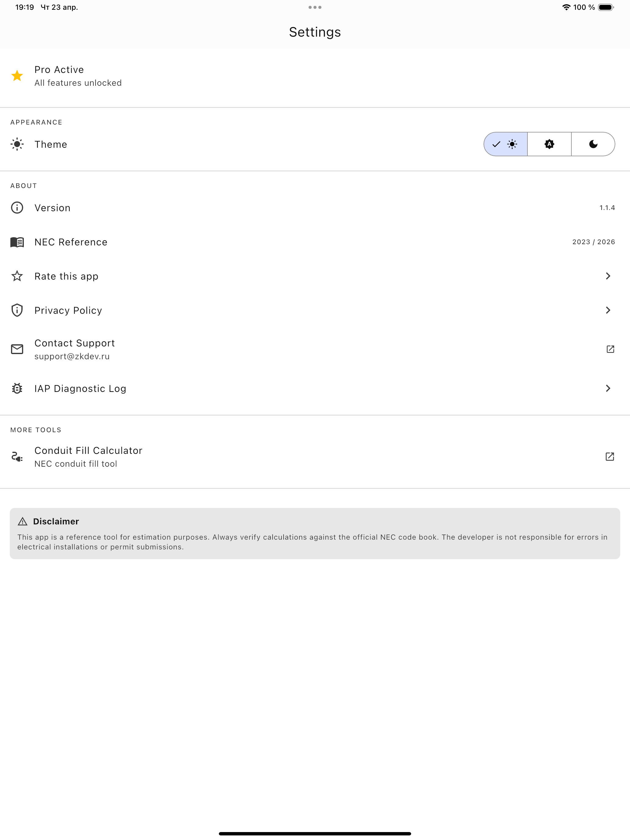630x840 pixels.
Task: Click the Settings page title
Action: pos(315,32)
